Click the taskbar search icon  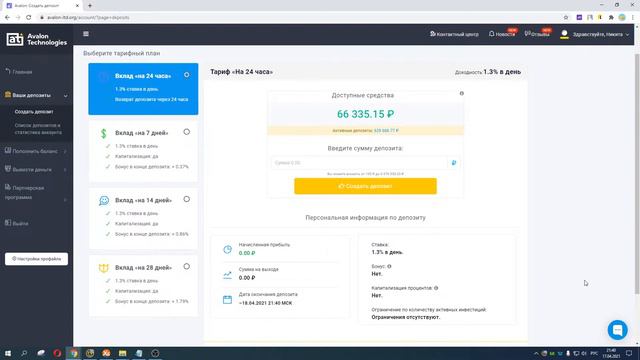pos(24,353)
